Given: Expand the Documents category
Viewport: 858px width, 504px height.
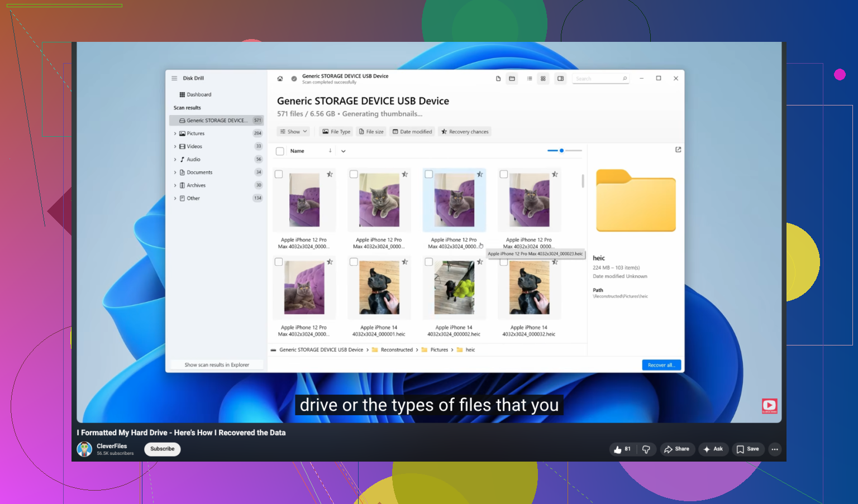Looking at the screenshot, I should click(x=175, y=172).
